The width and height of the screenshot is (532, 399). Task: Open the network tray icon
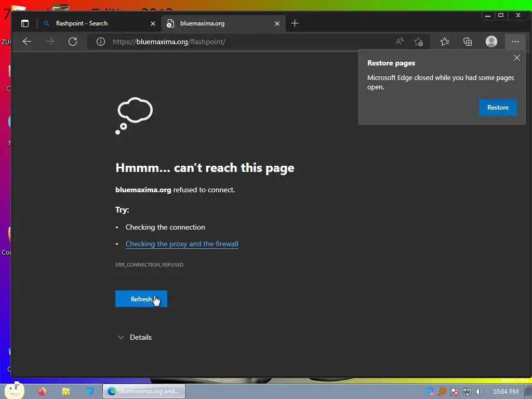click(467, 392)
